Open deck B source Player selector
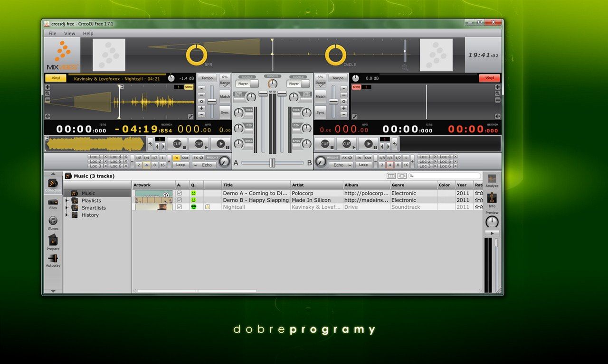 298,84
